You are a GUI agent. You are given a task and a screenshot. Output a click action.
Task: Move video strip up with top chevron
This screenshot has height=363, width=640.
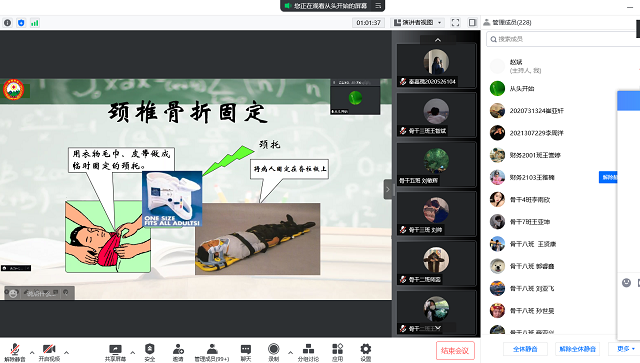coord(438,40)
